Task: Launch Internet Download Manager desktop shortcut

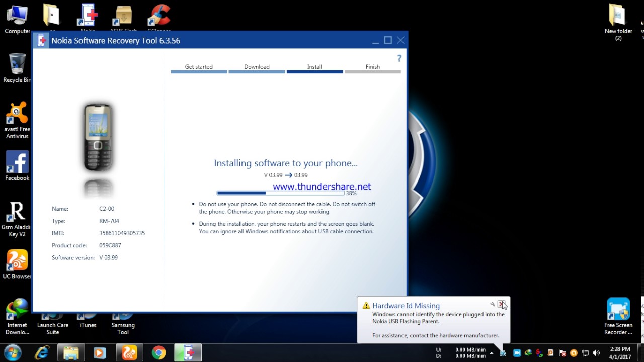Action: click(x=17, y=317)
